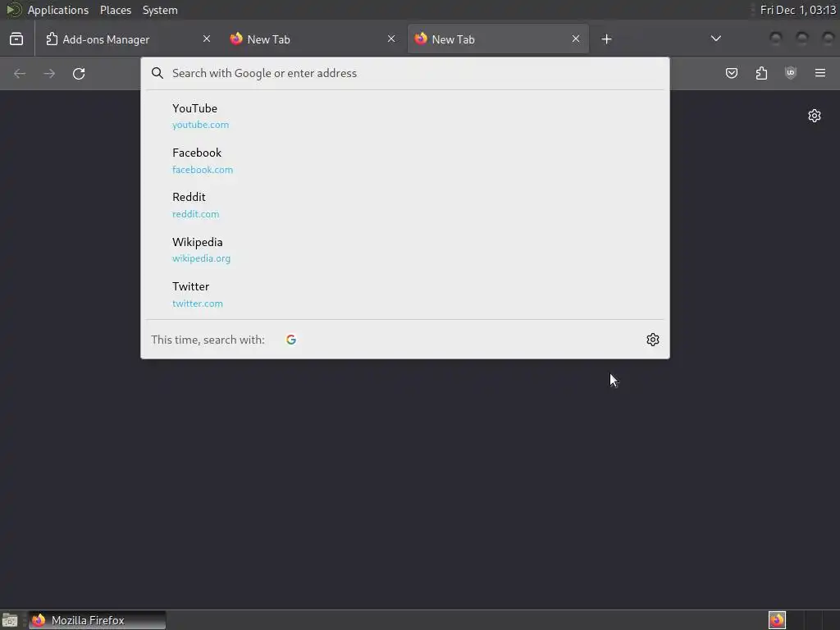Screen dimensions: 840x630
Task: Choose the YouTube suggestion
Action: [405, 116]
